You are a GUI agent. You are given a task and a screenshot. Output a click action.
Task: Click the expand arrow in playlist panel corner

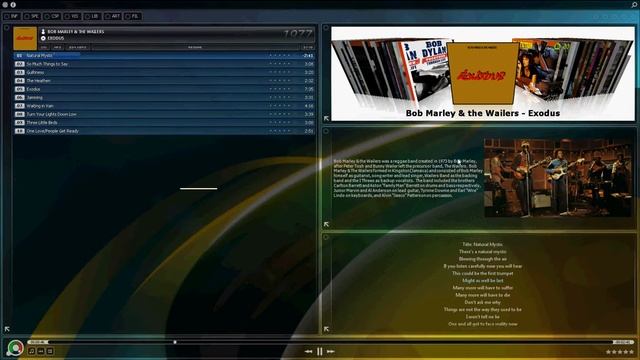pyautogui.click(x=7, y=329)
